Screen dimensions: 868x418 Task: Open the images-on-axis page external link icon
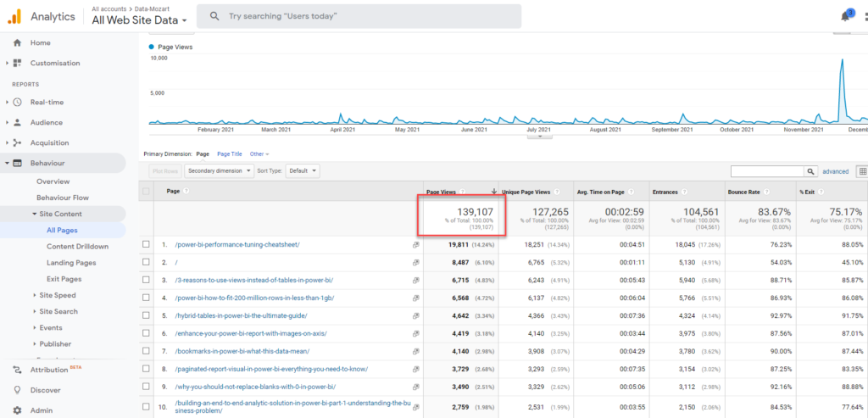point(415,333)
